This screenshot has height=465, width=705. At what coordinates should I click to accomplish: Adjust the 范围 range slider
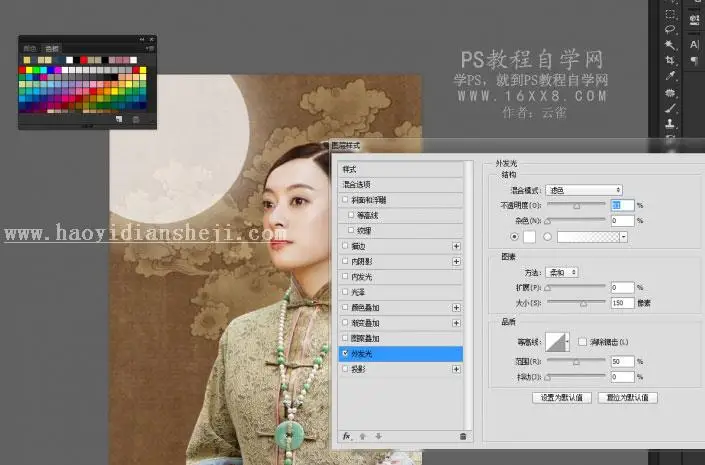pyautogui.click(x=576, y=361)
